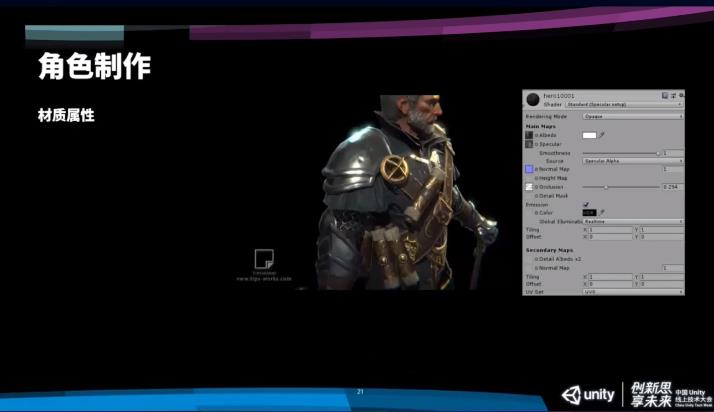Click the Smoothness slider handle
Screen dimensions: 714x412
click(x=657, y=153)
